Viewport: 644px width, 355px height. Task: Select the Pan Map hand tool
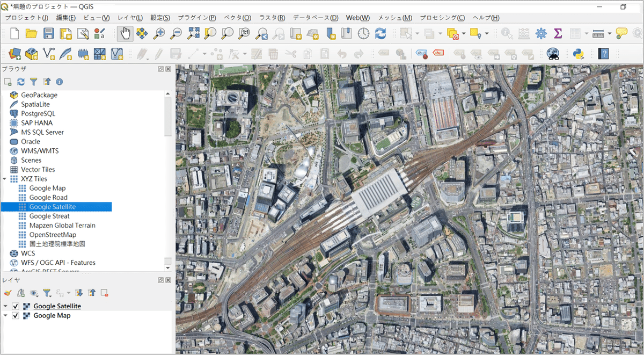pyautogui.click(x=125, y=34)
